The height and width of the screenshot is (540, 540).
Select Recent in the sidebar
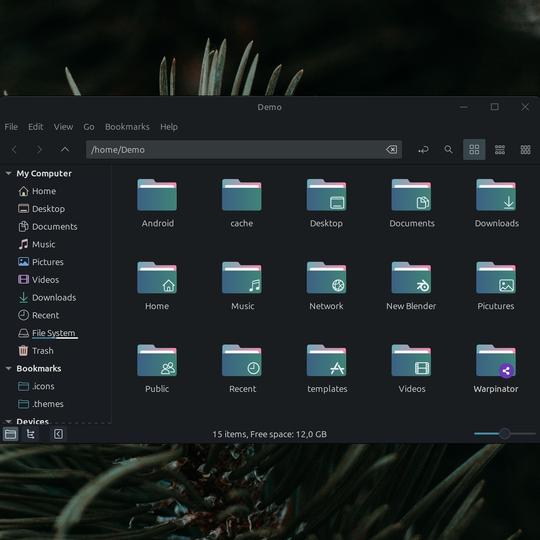tap(38, 315)
